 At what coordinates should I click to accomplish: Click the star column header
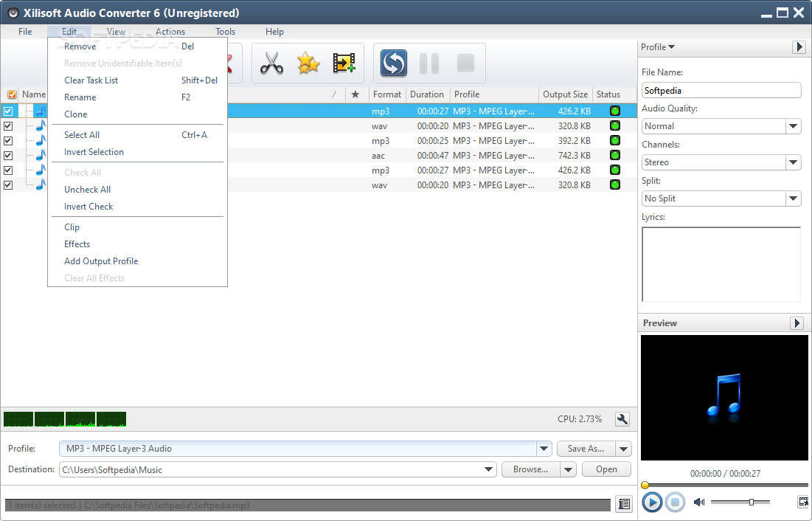[355, 94]
